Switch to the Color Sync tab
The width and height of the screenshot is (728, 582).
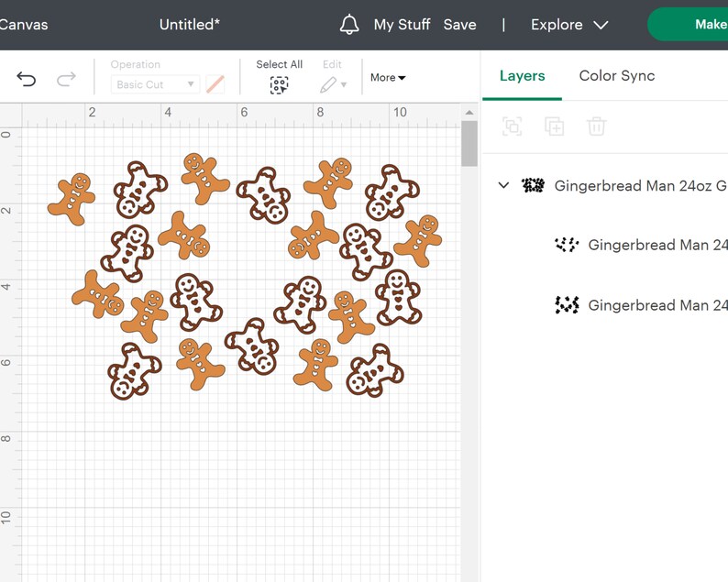coord(616,76)
